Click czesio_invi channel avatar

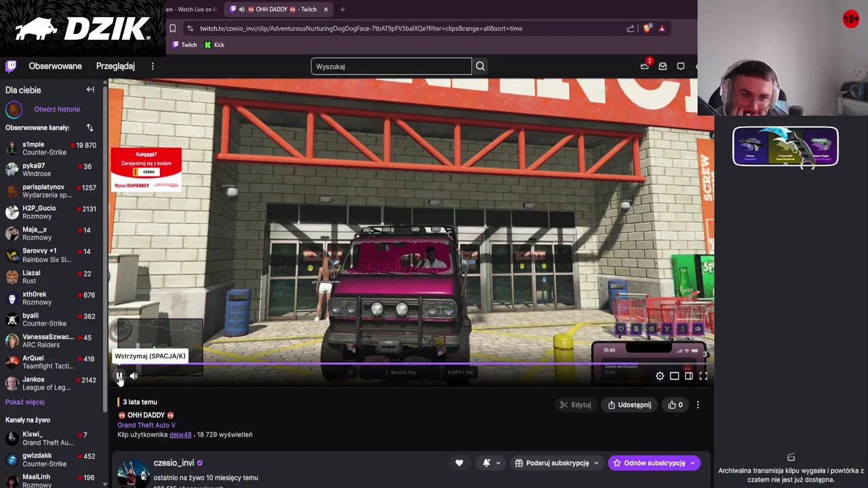point(134,474)
